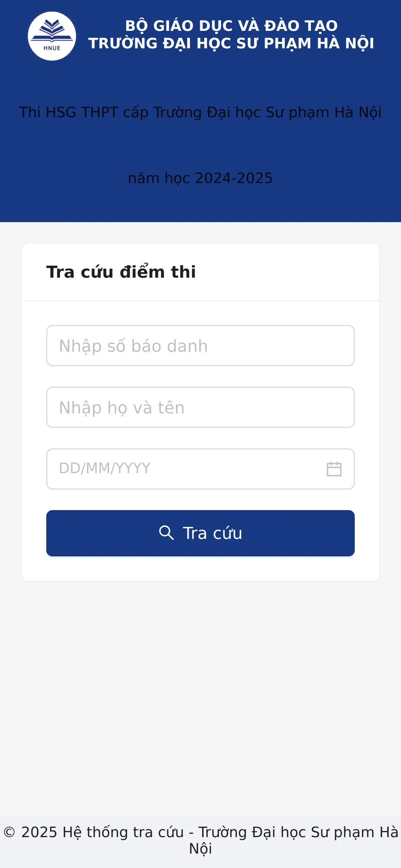Focus the Nhập họ và tên field
This screenshot has width=401, height=868.
point(200,407)
